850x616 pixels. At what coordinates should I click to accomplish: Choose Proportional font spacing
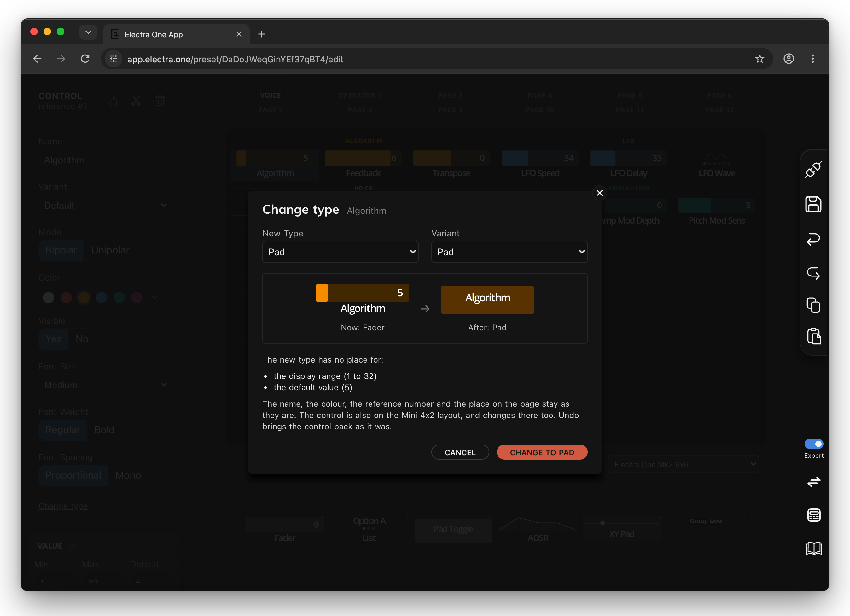[x=73, y=475]
